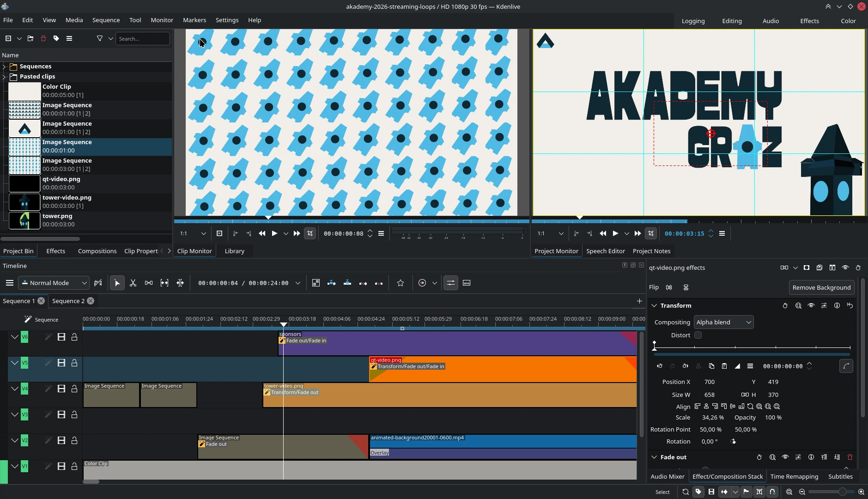Image resolution: width=868 pixels, height=499 pixels.
Task: Activate the spacer tool in timeline toolbar
Action: pos(149,283)
